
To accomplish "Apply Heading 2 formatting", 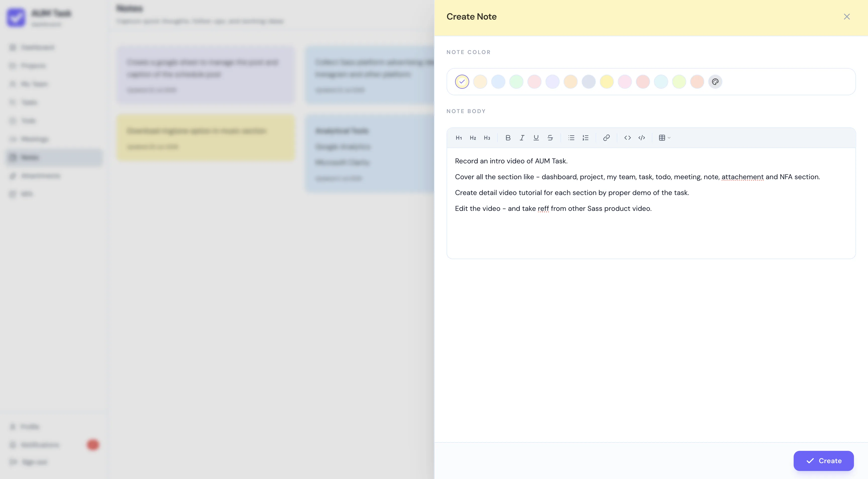I will point(473,137).
